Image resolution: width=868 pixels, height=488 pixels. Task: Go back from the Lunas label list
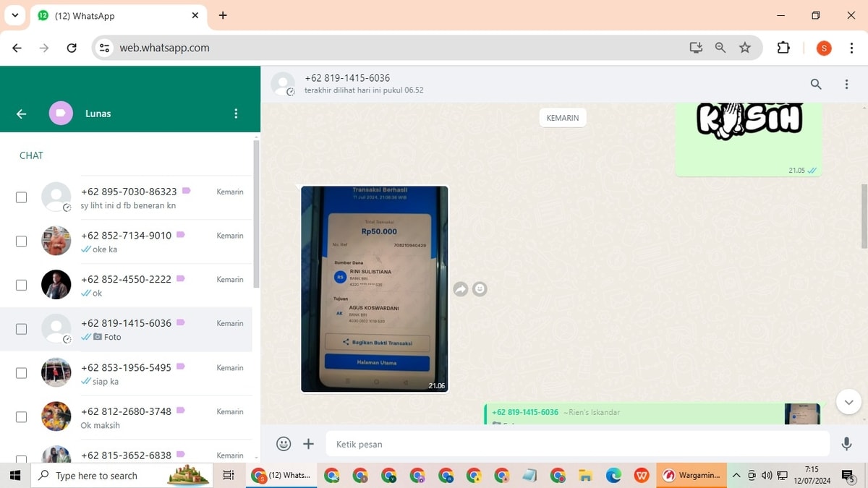(21, 114)
